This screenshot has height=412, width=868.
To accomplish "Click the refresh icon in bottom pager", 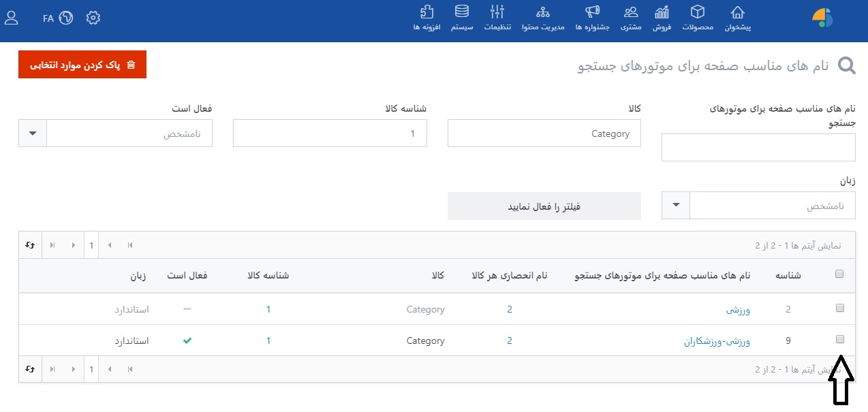I will click(x=30, y=369).
